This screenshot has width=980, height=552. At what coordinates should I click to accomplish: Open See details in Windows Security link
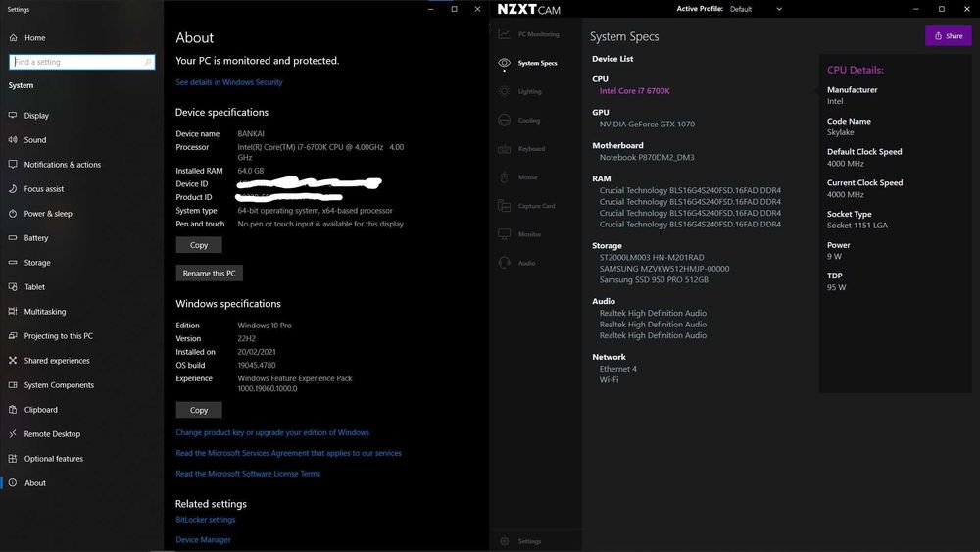click(228, 82)
